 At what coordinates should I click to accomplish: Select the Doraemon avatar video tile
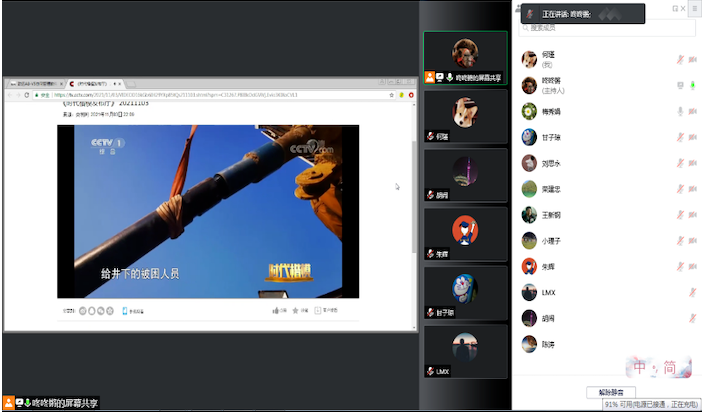465,293
